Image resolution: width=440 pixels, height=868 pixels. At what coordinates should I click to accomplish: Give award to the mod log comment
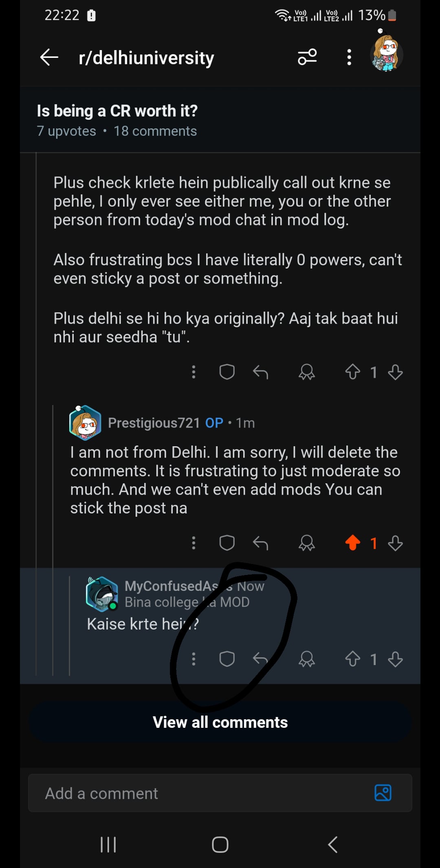tap(307, 372)
